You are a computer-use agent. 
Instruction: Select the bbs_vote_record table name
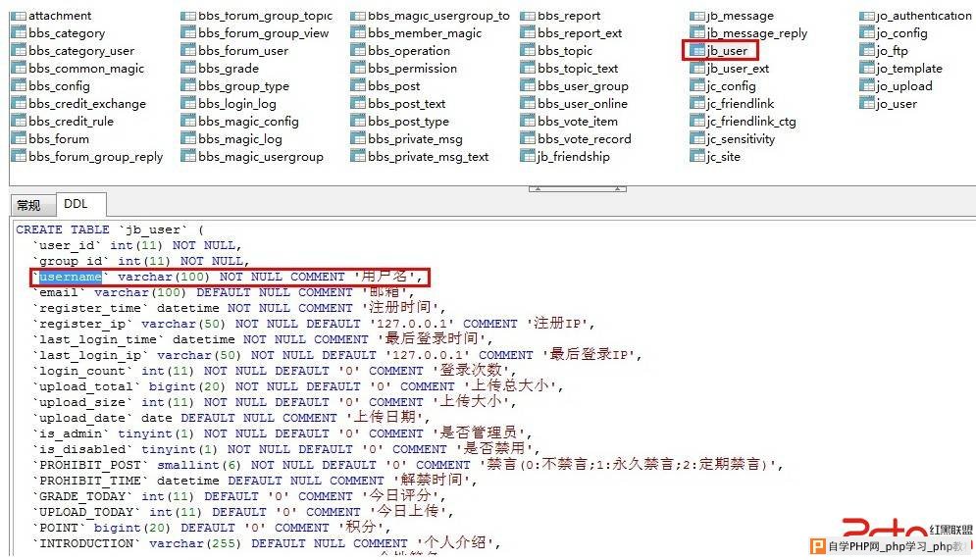point(585,139)
